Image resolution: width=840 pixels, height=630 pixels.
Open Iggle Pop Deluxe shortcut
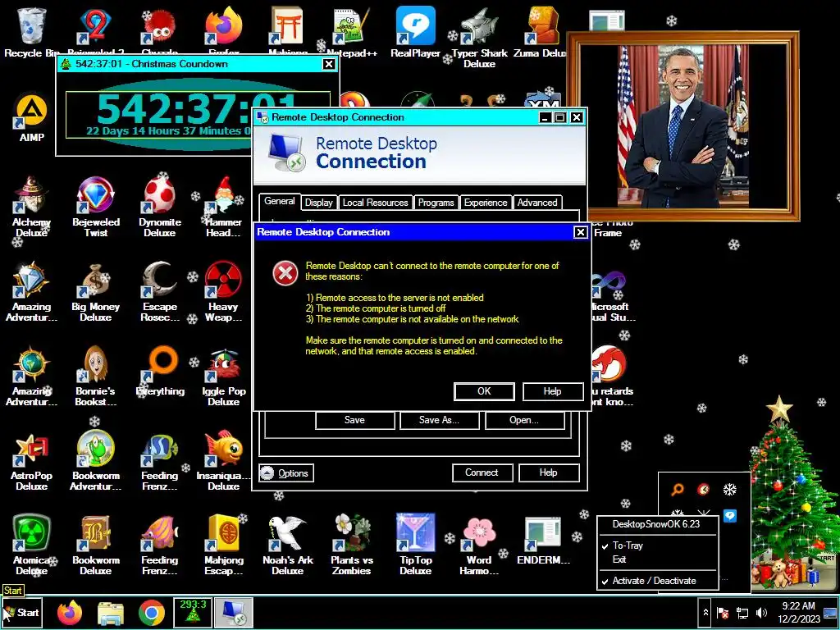coord(223,376)
